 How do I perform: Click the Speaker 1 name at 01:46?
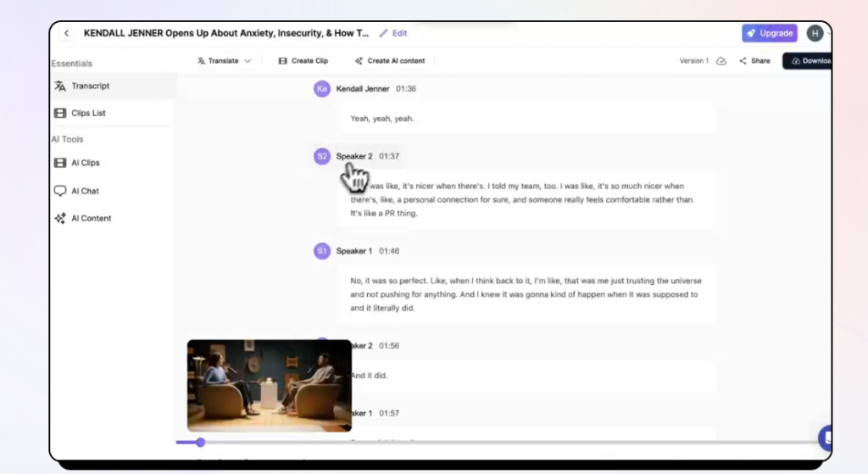pos(354,251)
